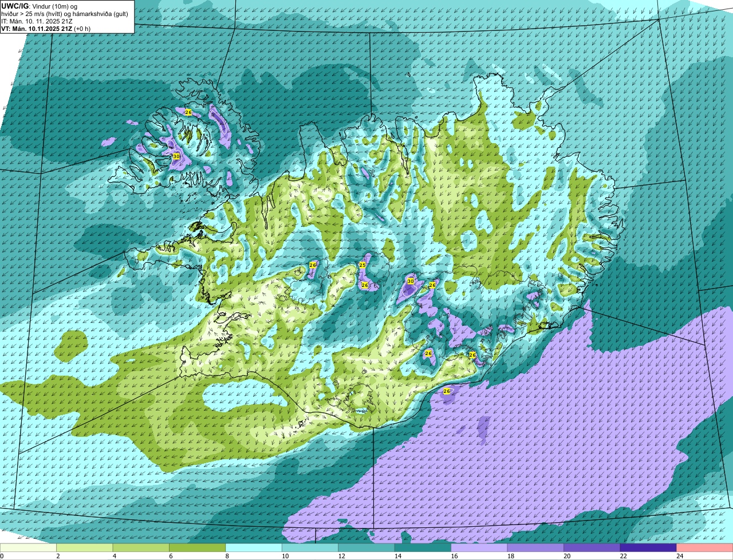Click the "0" tick label on the scale
The height and width of the screenshot is (560, 733).
click(2, 556)
